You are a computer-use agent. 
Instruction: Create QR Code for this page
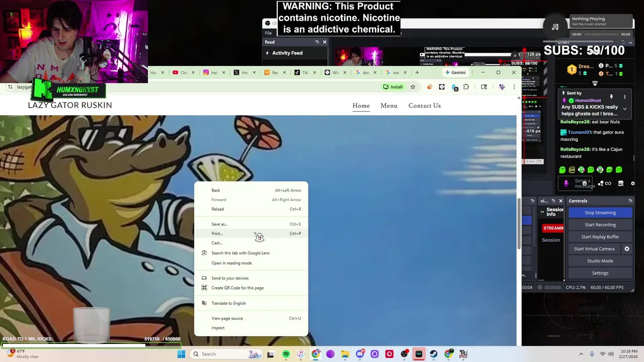[251, 288]
